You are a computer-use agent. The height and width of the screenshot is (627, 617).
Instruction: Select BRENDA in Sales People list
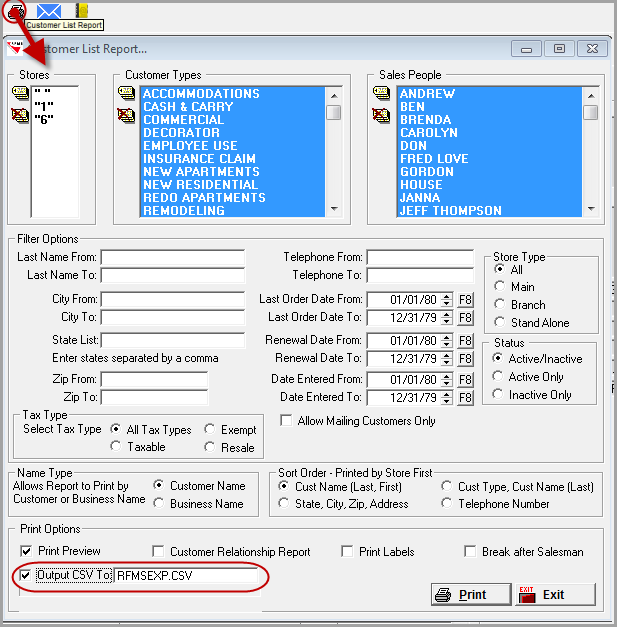[489, 120]
